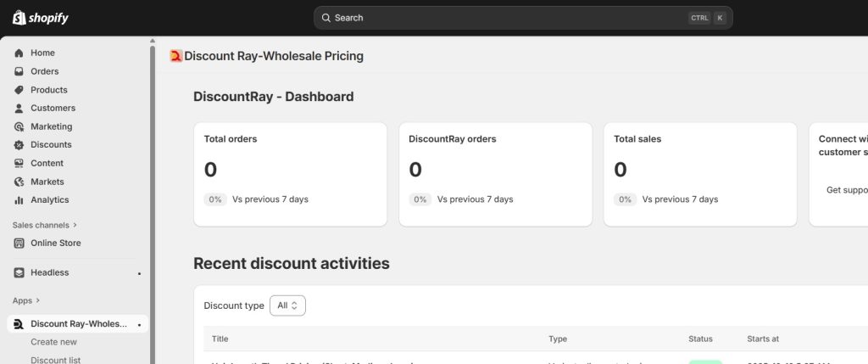Click the Markets globe icon

(x=19, y=182)
